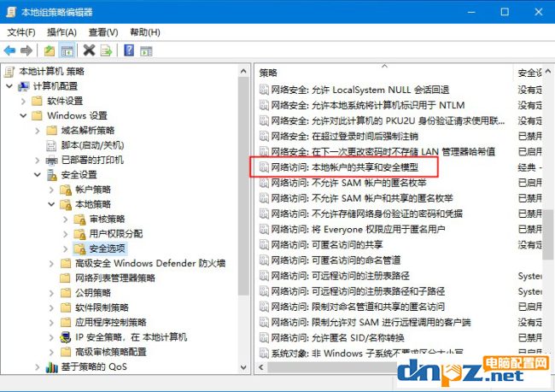Viewport: 555px width, 392px height.
Task: Expand the 公钥策略 node
Action: 52,293
